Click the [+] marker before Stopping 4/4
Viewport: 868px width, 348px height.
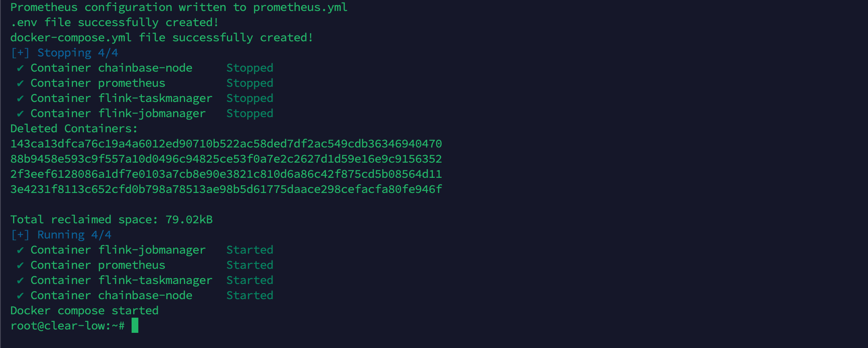click(20, 53)
